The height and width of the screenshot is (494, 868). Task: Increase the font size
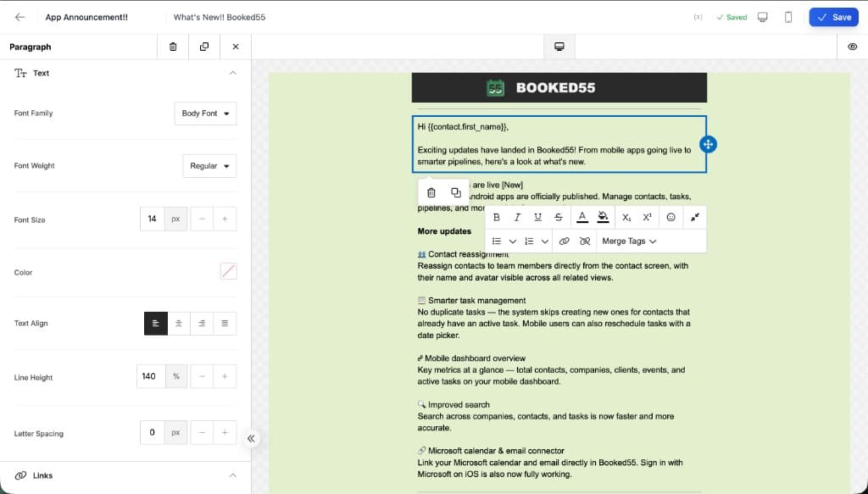[225, 219]
